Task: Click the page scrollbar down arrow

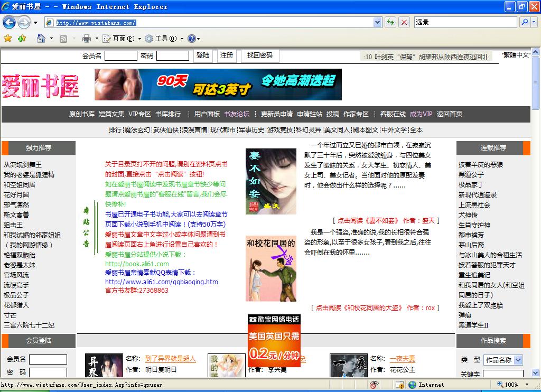Action: (x=535, y=372)
